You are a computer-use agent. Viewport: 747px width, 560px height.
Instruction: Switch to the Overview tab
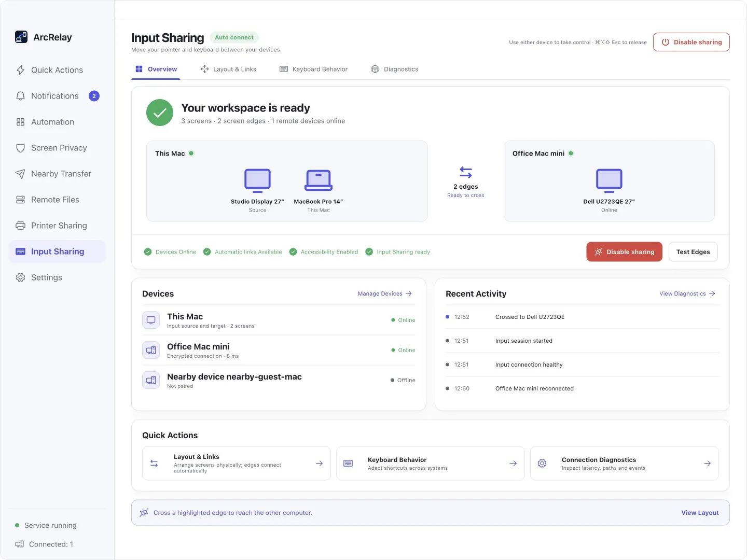[x=156, y=69]
